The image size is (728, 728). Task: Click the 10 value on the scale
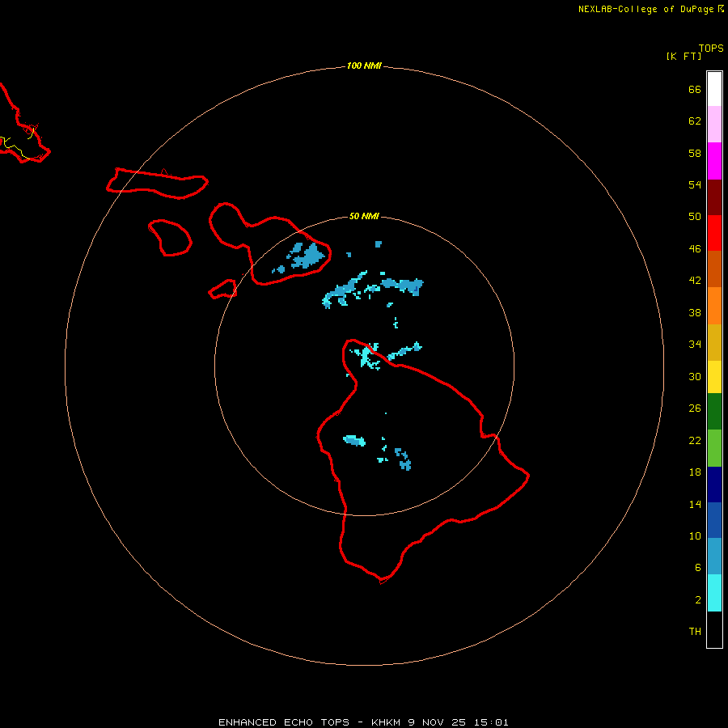coord(695,535)
